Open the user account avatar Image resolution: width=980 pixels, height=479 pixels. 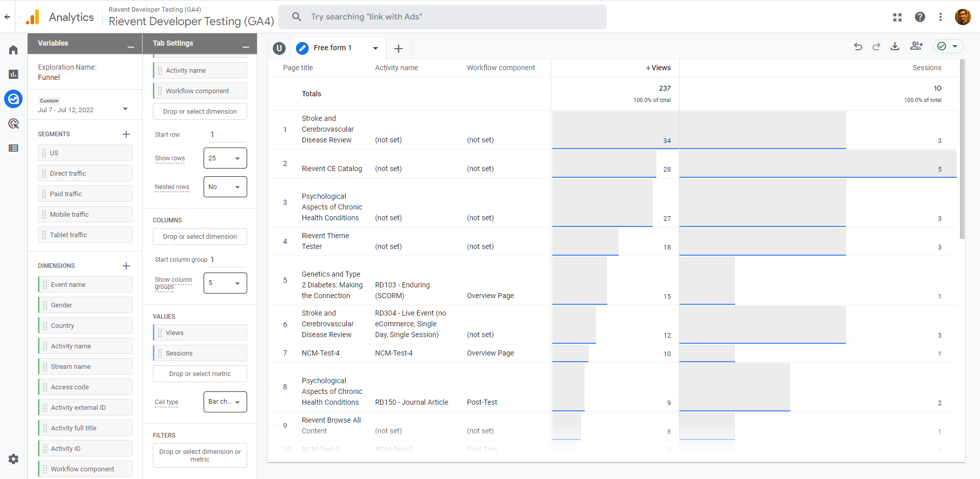pos(963,17)
